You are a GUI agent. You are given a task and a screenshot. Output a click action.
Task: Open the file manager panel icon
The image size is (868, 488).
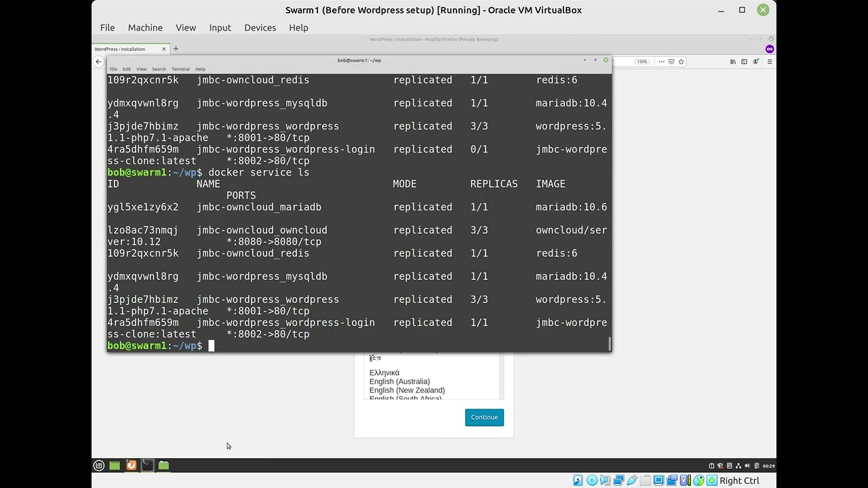(163, 465)
